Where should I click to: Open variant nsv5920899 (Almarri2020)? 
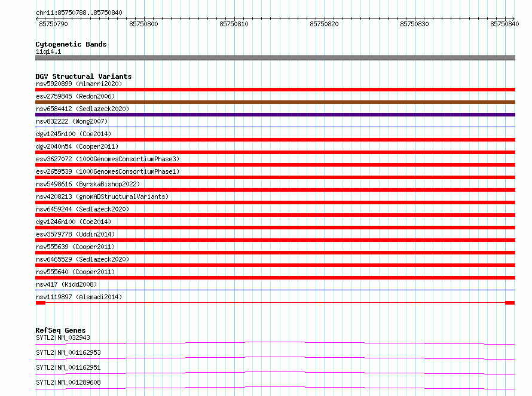(x=79, y=84)
